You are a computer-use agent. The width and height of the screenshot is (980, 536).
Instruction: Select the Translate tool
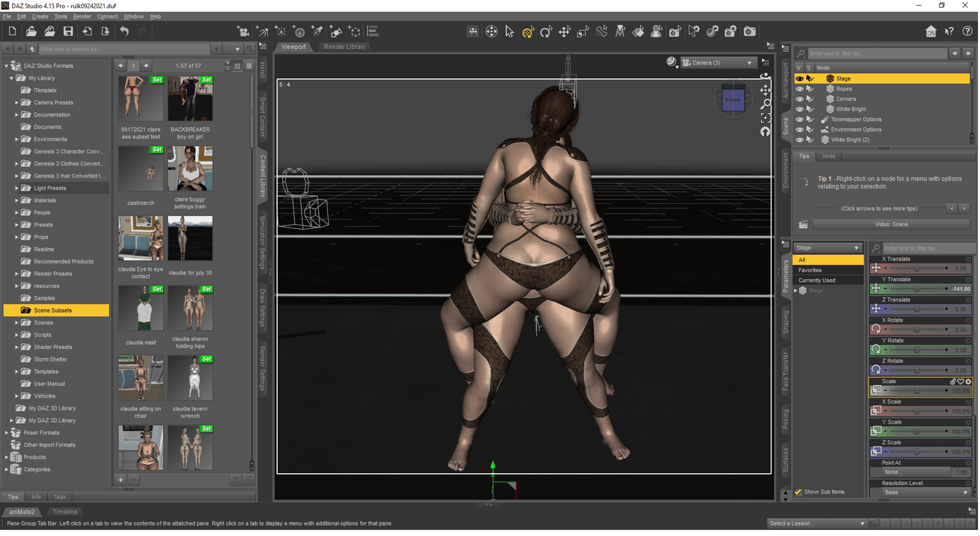click(564, 31)
